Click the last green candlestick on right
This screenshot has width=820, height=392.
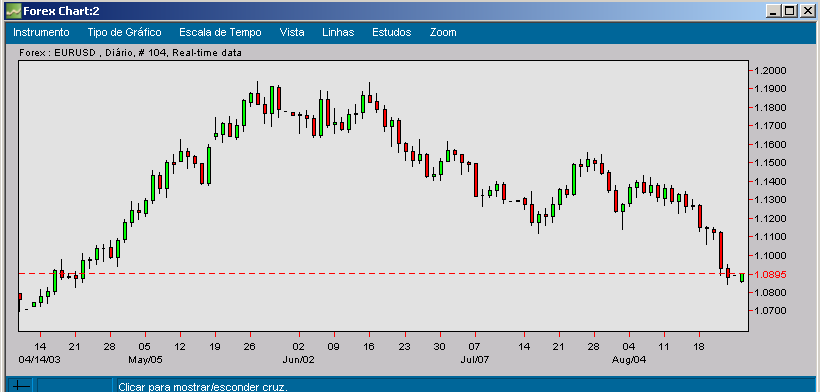pyautogui.click(x=742, y=278)
